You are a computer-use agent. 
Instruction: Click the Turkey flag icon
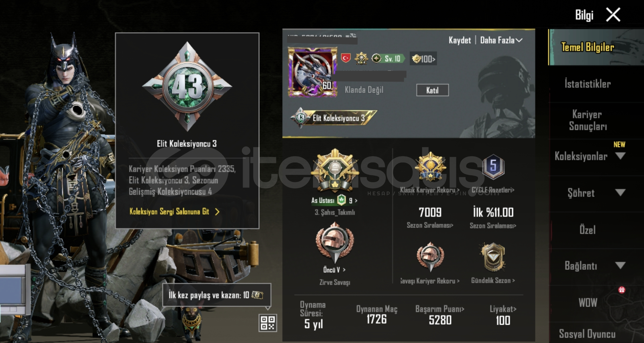coord(346,58)
